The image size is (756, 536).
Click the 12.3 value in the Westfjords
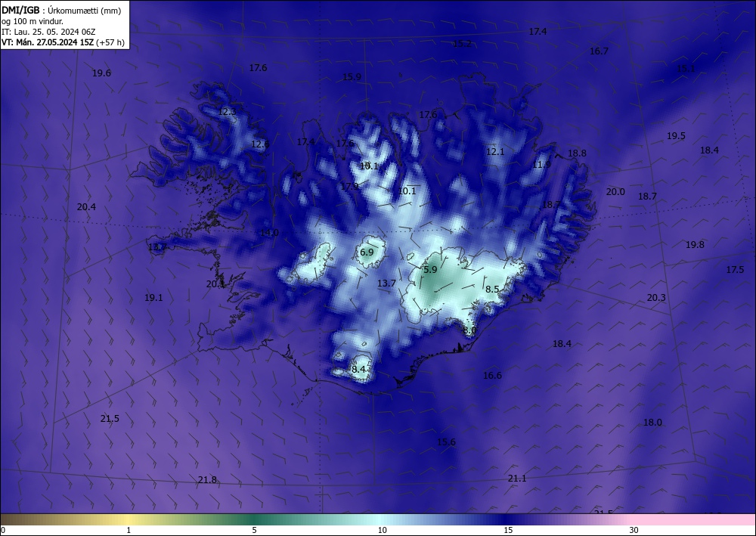point(228,111)
